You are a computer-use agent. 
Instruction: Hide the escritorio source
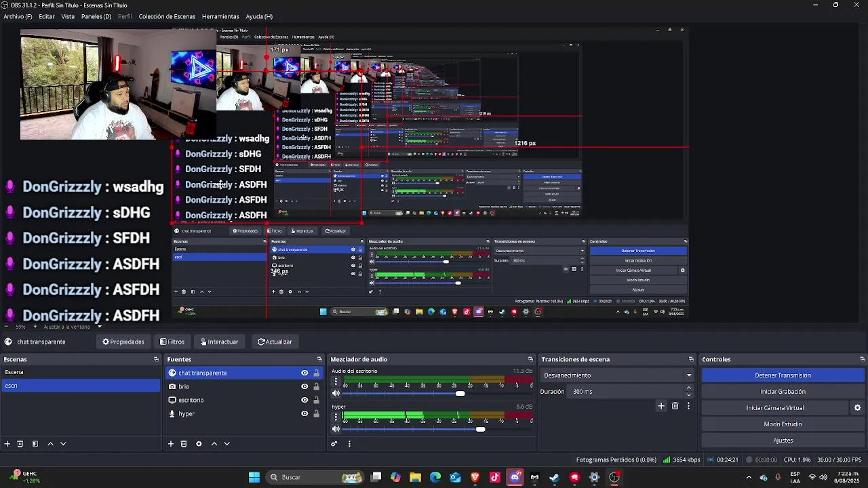point(304,400)
